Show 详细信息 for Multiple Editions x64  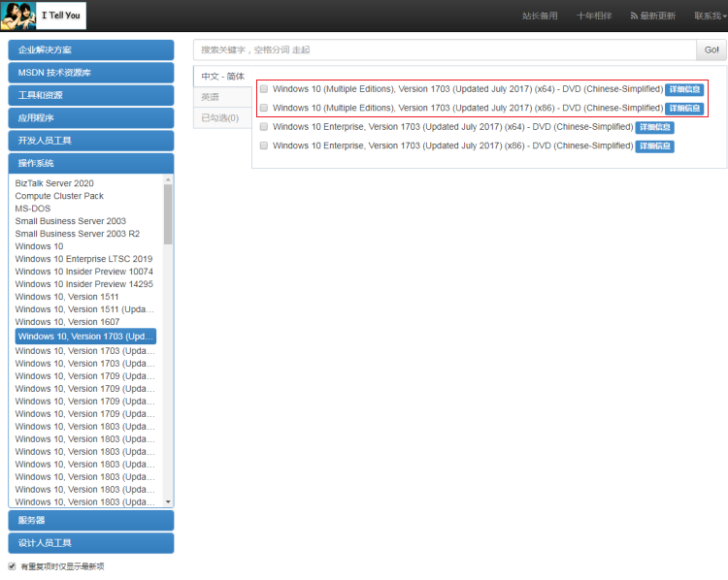[684, 89]
